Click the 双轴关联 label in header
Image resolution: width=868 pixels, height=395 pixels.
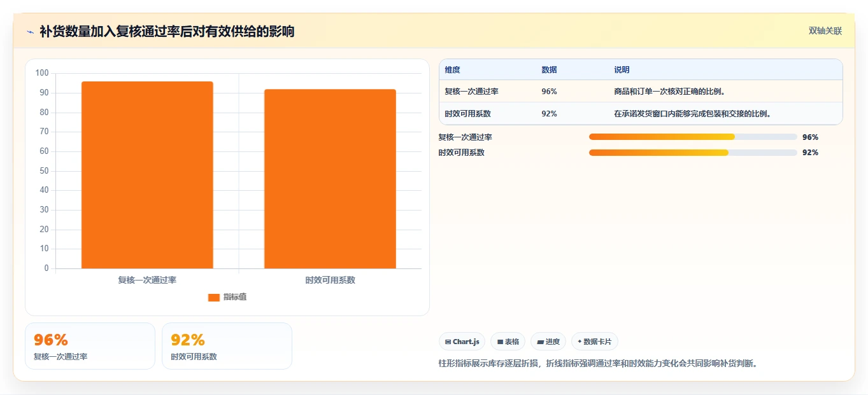pyautogui.click(x=825, y=31)
